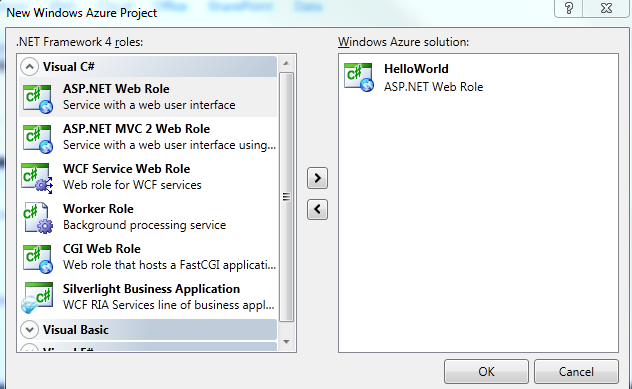
Task: Select 'Silverlight Business Application' title
Action: pyautogui.click(x=151, y=289)
